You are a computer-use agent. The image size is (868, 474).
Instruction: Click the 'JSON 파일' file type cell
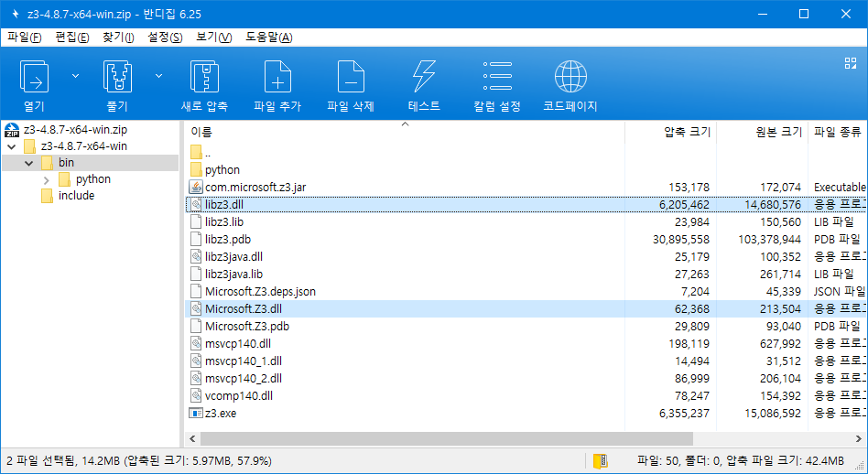tap(840, 292)
